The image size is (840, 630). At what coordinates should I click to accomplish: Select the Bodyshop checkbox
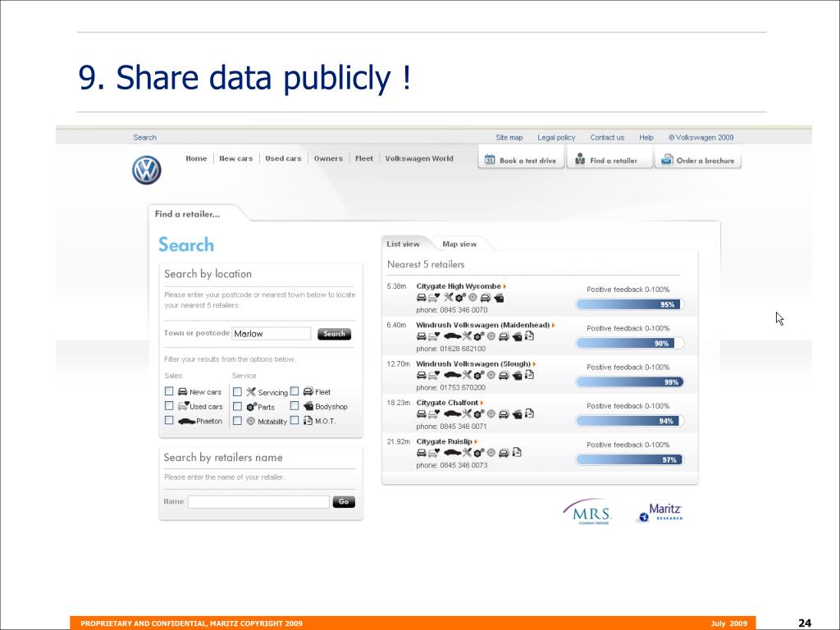pos(294,405)
